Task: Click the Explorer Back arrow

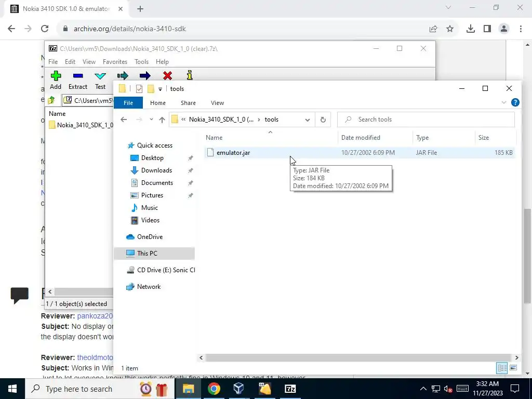Action: [x=124, y=119]
